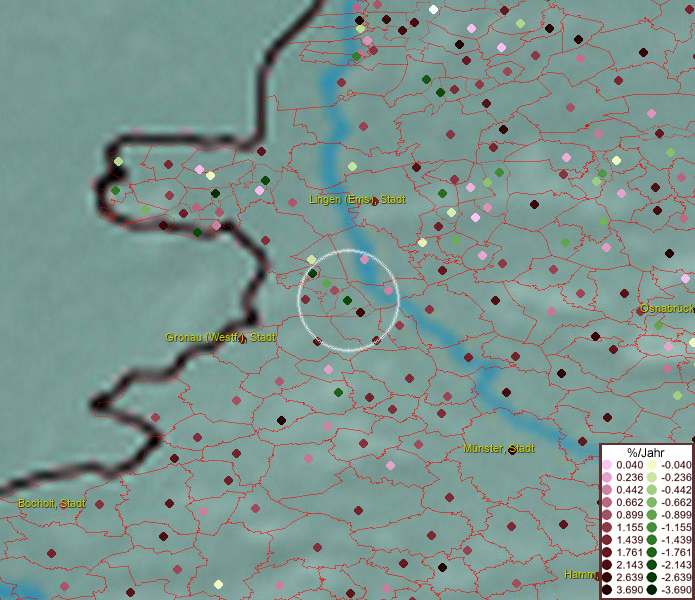Select the -0.899 green legend swatch
This screenshot has width=695, height=600.
pyautogui.click(x=651, y=515)
